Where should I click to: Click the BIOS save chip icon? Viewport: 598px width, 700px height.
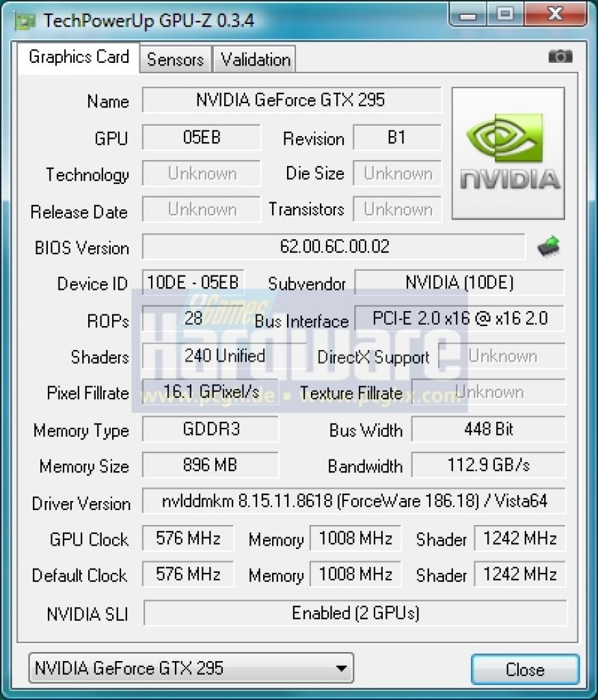point(549,246)
